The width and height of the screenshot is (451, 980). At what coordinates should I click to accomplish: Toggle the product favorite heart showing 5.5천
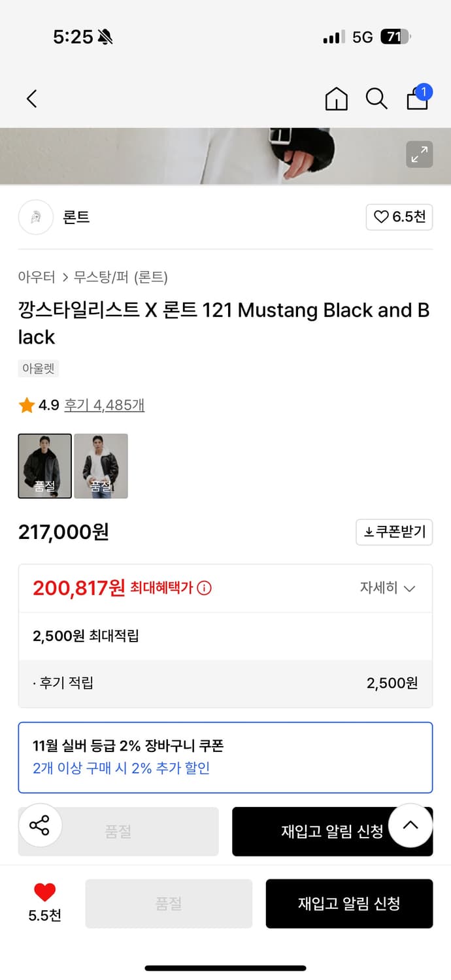(x=43, y=897)
